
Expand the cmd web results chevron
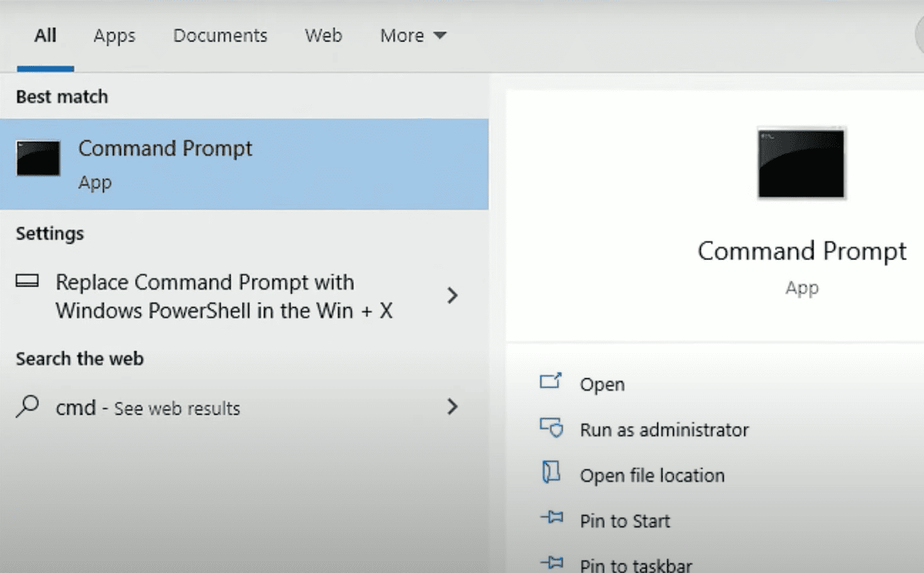click(452, 407)
